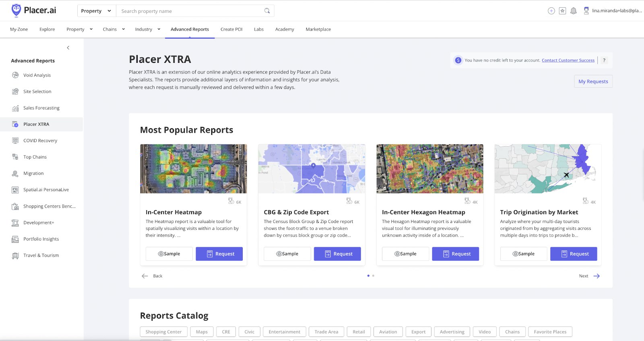This screenshot has width=644, height=341.
Task: Open the Trip Origination by Market thumbnail
Action: 548,169
